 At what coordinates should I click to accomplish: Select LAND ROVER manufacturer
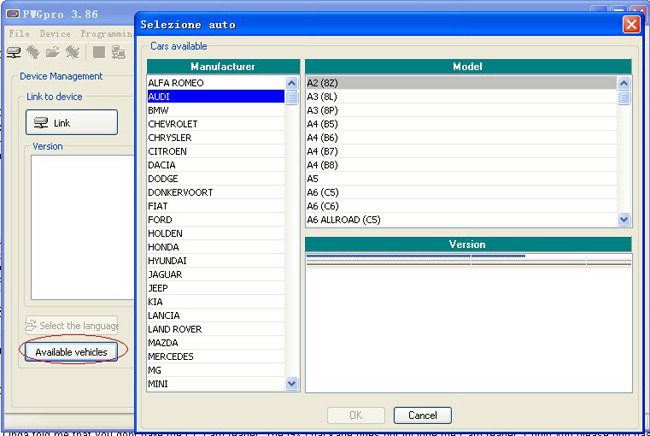216,329
